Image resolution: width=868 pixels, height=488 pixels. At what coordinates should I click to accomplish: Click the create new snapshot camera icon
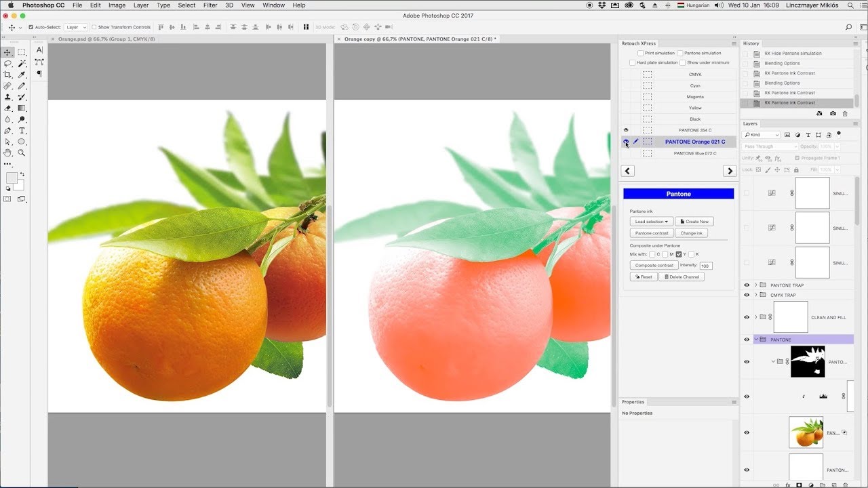833,113
